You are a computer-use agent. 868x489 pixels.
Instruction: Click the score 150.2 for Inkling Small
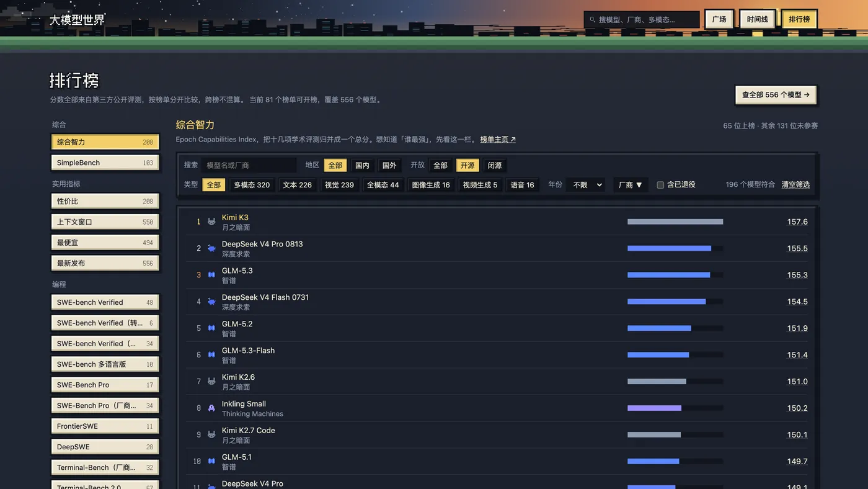[x=797, y=408]
